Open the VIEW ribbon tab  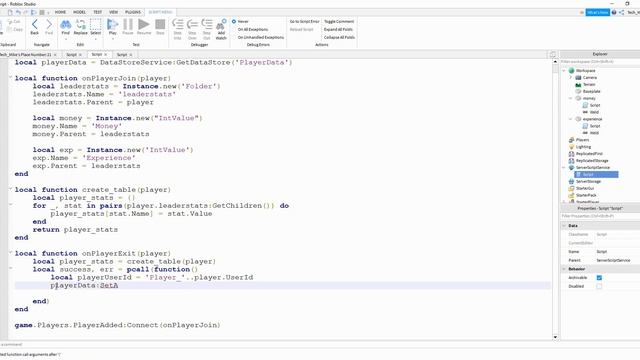(x=113, y=12)
